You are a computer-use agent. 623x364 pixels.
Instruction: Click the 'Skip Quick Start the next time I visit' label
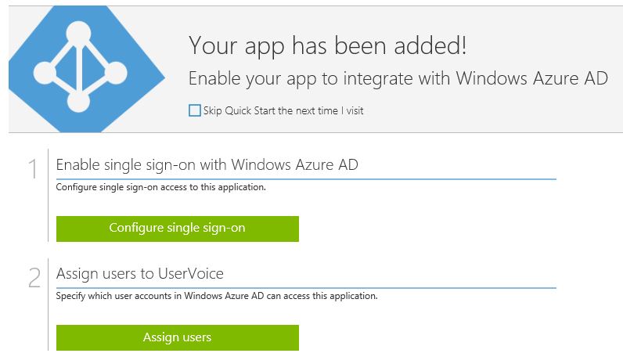coord(283,110)
